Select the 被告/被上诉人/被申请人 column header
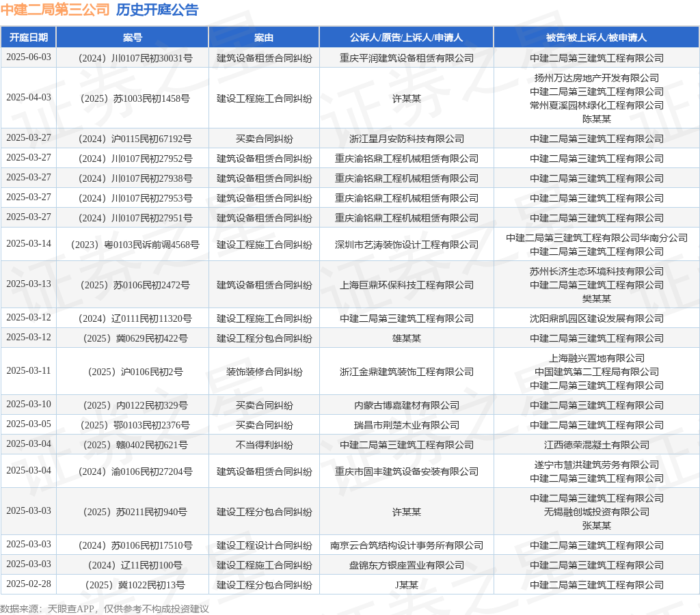This screenshot has height=615, width=700. [x=596, y=38]
